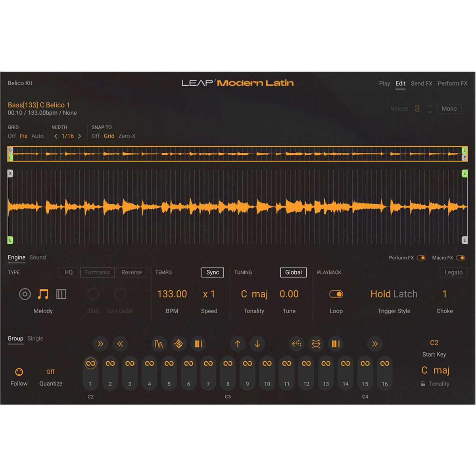The image size is (476, 476).
Task: Click the green loop end marker on the waveform
Action: coord(464,174)
